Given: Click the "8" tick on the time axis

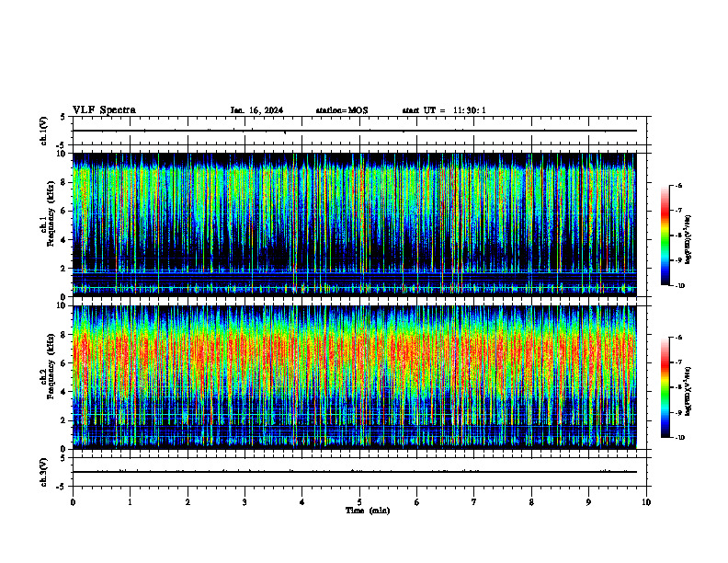Looking at the screenshot, I should point(531,502).
